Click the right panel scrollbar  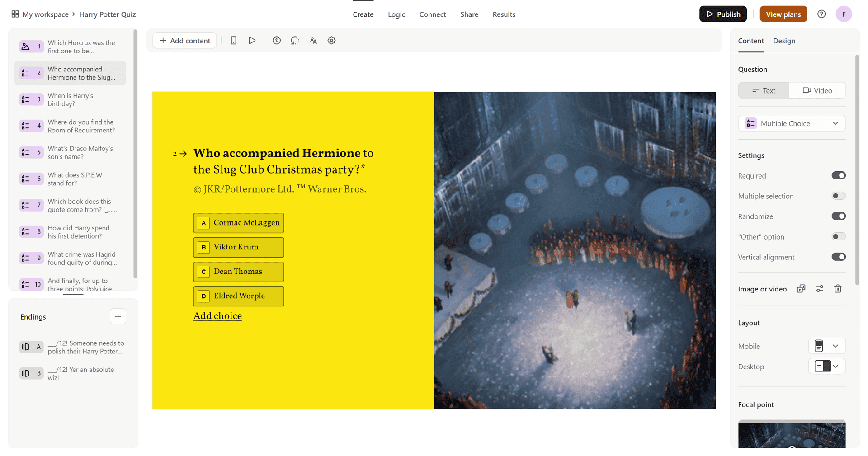pyautogui.click(x=857, y=170)
